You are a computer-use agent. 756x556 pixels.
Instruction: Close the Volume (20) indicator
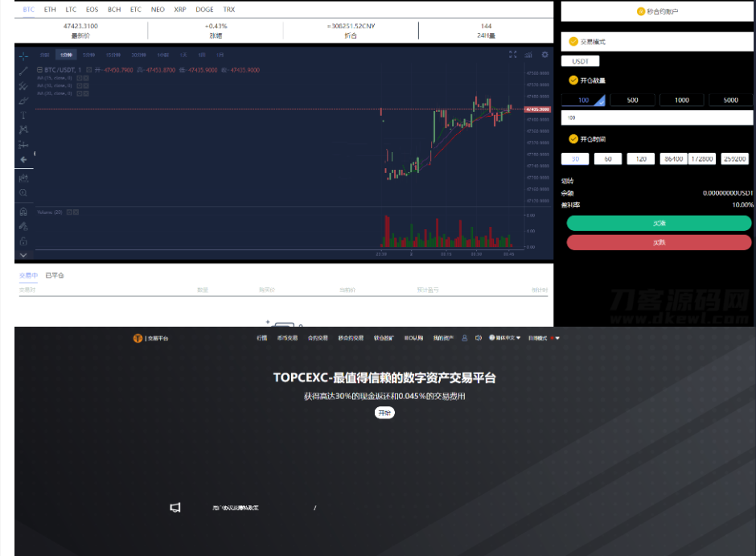point(76,212)
